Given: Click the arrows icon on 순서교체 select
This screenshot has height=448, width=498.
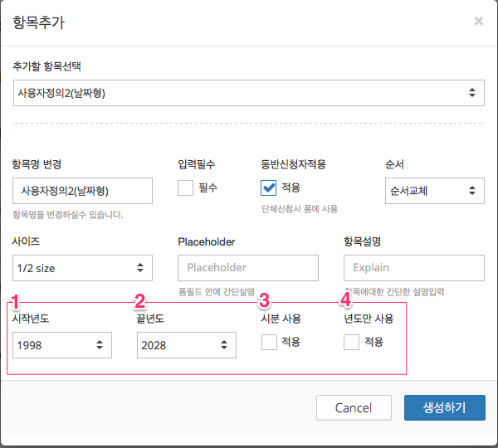Looking at the screenshot, I should pos(472,191).
